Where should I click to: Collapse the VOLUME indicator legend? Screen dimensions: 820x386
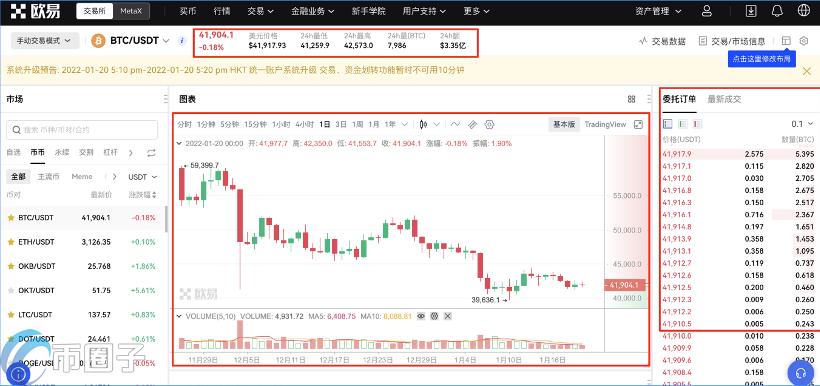click(x=180, y=316)
